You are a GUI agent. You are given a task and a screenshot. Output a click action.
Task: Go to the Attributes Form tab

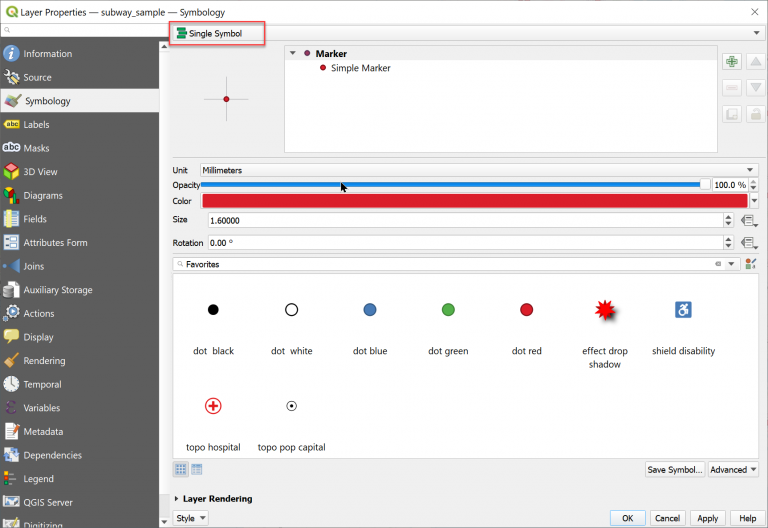pyautogui.click(x=55, y=243)
